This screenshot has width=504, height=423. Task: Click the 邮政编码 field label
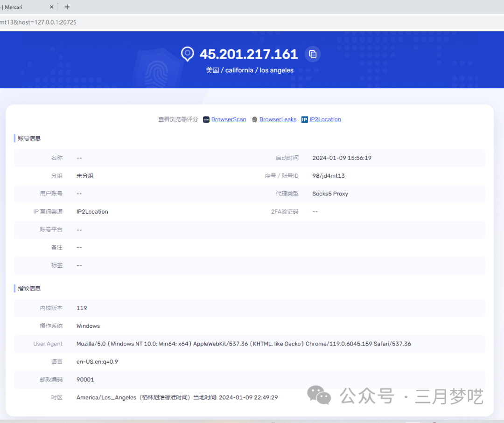(51, 380)
